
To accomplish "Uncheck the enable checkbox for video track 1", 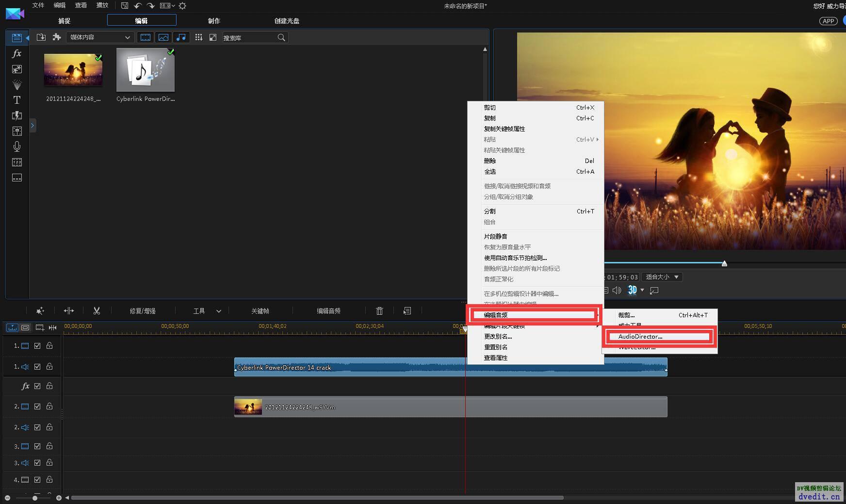I will coord(37,346).
